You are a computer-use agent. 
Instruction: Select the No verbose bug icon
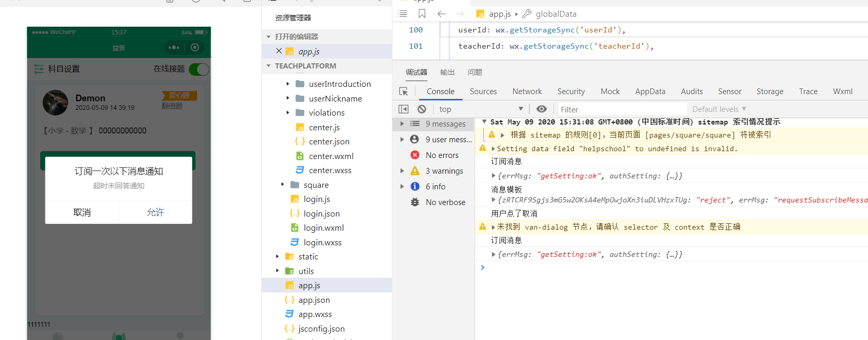(x=415, y=202)
